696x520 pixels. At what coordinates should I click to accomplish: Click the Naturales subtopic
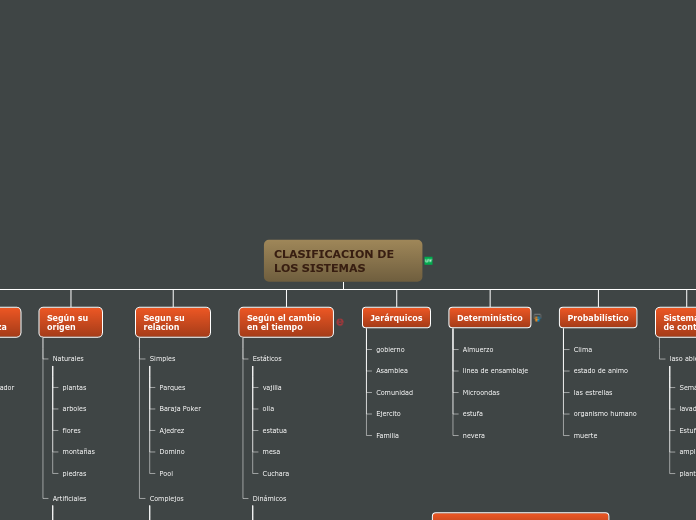[68, 358]
